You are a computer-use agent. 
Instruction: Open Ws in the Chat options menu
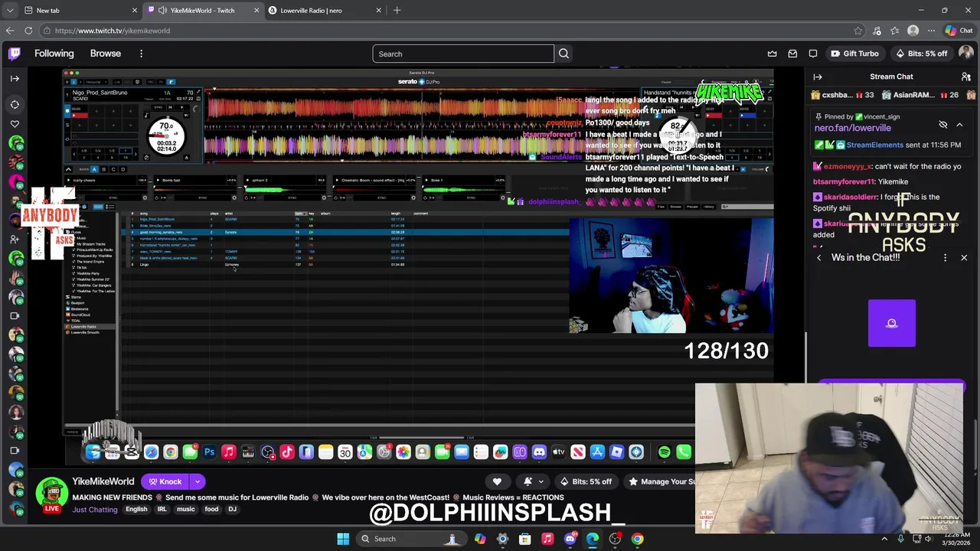click(945, 258)
